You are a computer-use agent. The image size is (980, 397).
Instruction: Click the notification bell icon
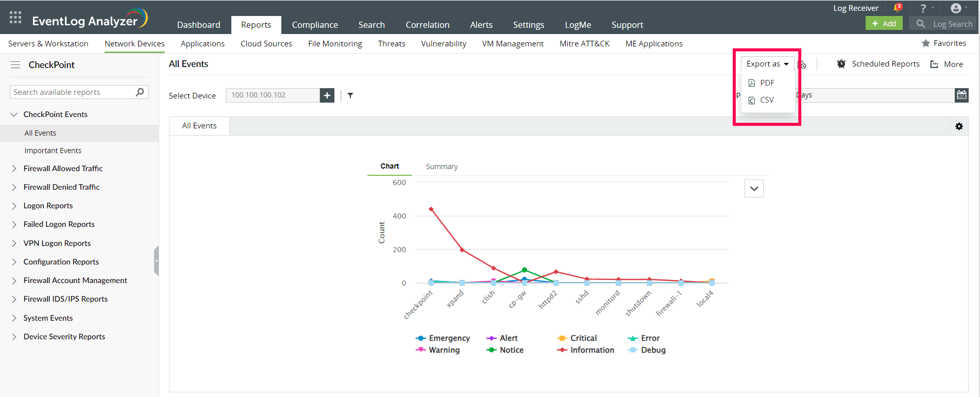click(x=897, y=8)
